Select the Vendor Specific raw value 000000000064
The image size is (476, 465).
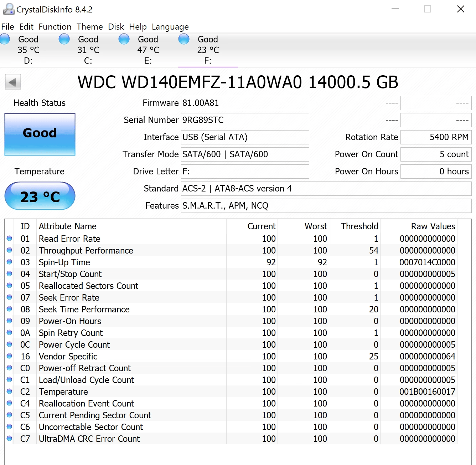[x=427, y=357]
